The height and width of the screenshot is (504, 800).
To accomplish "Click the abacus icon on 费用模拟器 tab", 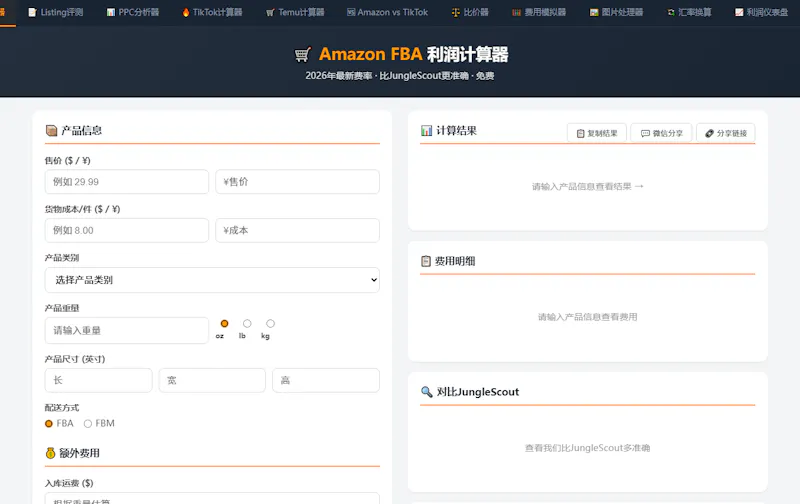I will [x=516, y=12].
